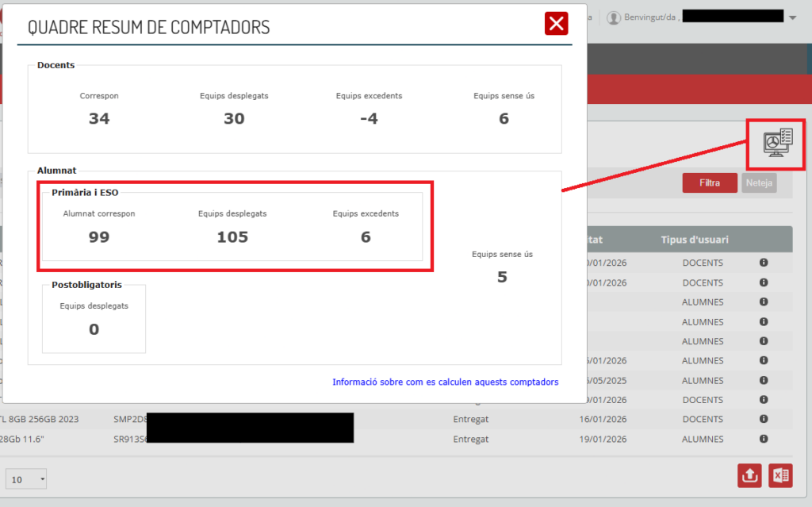Open info icon for DOCENTS row dated 16/01/2026

(x=764, y=419)
